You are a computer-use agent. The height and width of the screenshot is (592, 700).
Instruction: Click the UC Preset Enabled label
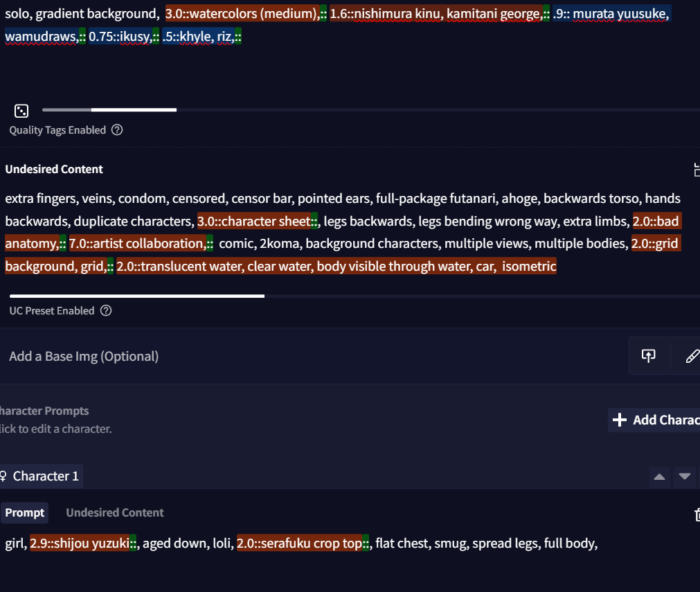tap(52, 311)
